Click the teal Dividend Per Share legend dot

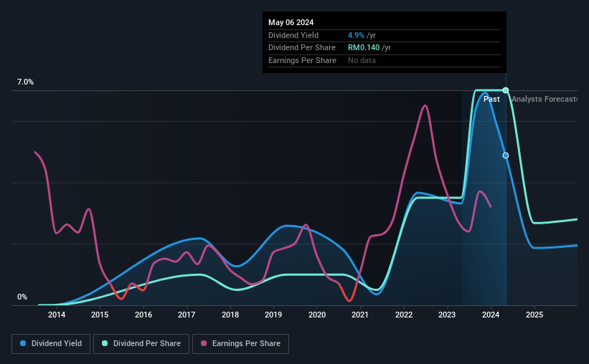pos(105,343)
